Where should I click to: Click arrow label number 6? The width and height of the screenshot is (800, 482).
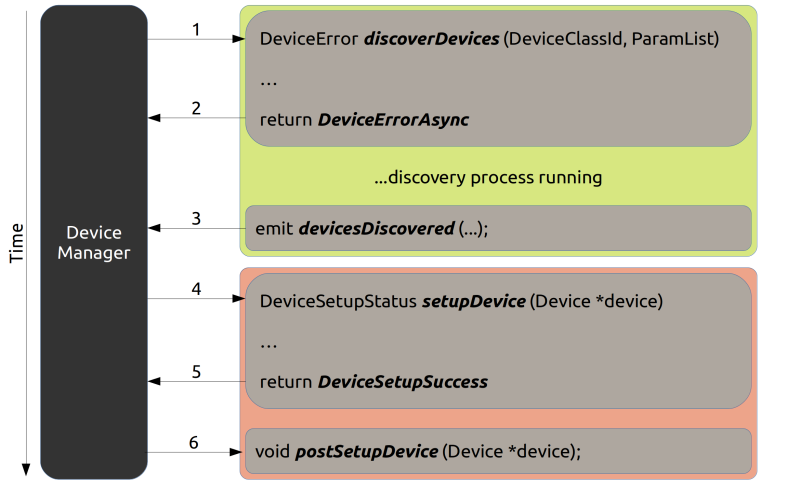click(x=193, y=442)
